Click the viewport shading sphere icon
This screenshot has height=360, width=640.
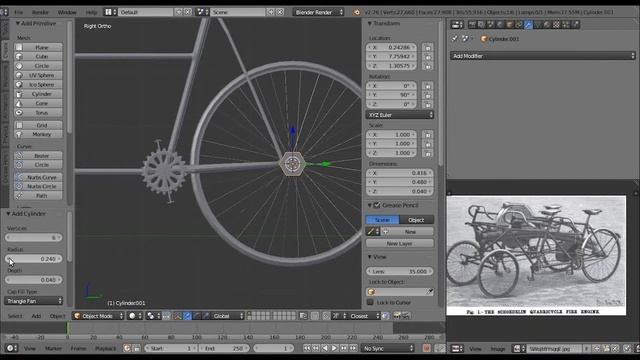click(132, 316)
